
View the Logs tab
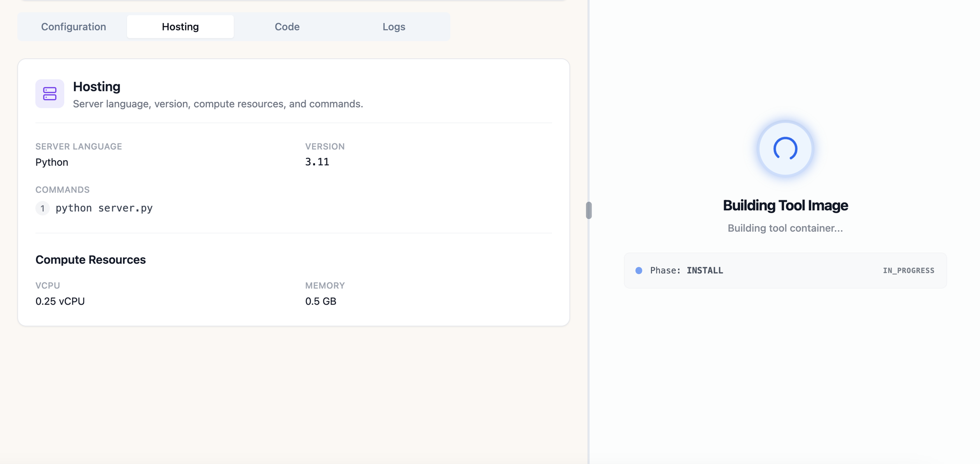click(394, 27)
